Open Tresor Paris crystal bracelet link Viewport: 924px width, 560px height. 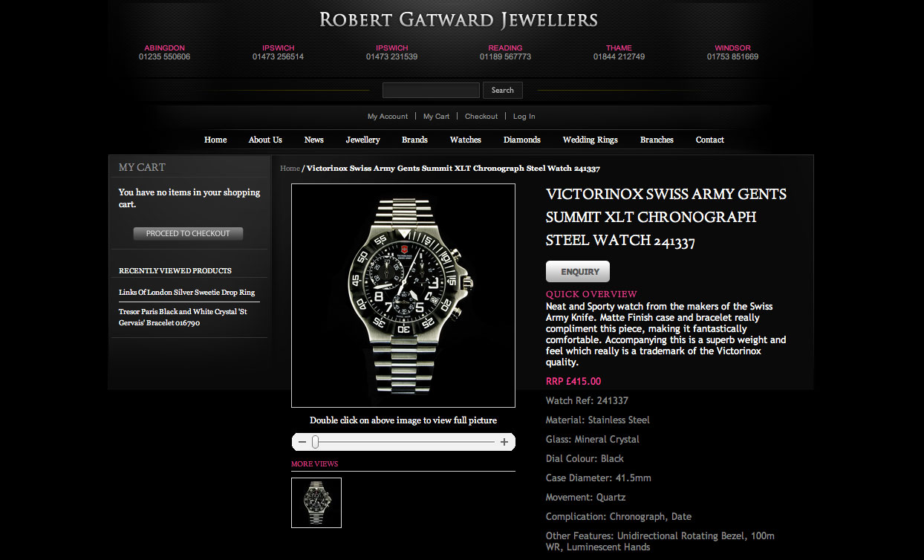tap(183, 317)
